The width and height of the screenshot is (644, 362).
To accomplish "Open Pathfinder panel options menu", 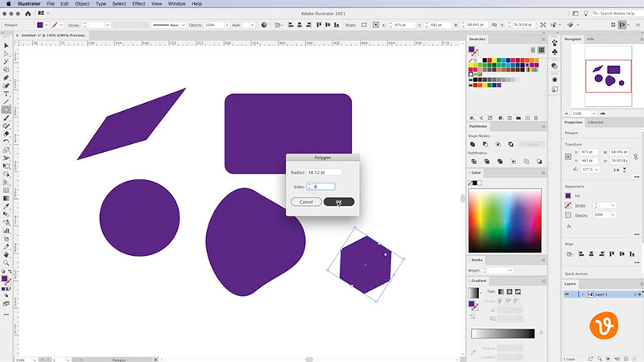I will tap(543, 126).
